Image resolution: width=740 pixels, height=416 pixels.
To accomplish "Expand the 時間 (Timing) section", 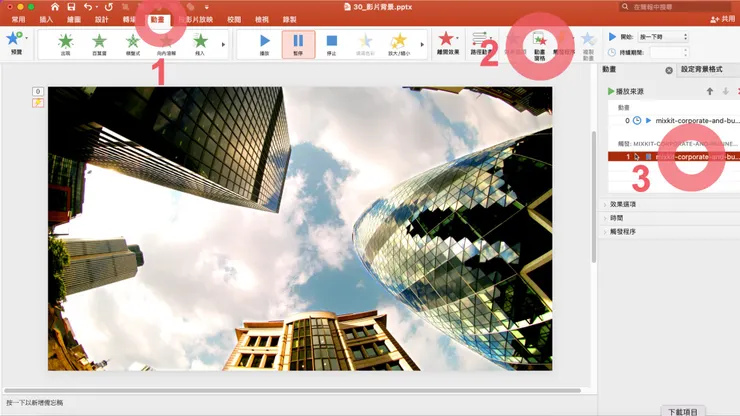I will (616, 218).
